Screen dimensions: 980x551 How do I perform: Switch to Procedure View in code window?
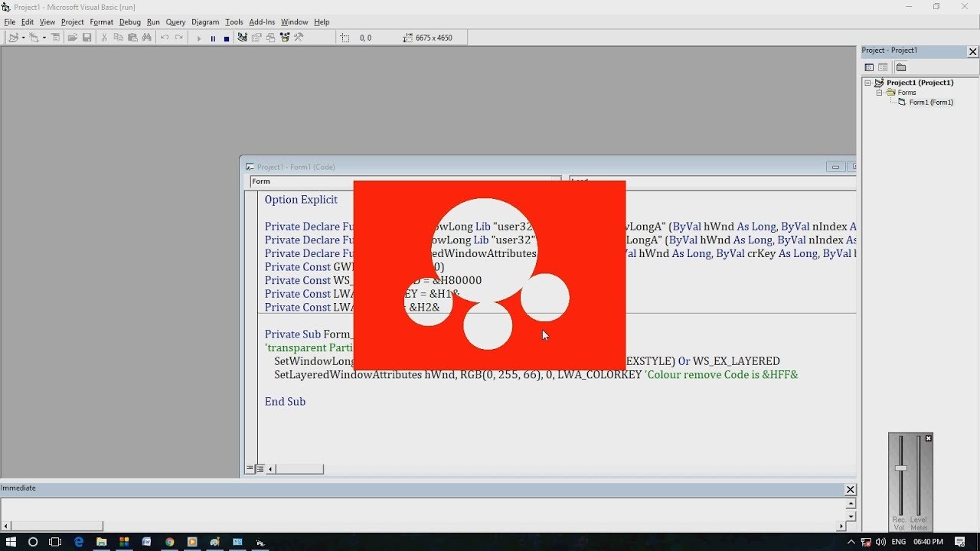coord(250,469)
